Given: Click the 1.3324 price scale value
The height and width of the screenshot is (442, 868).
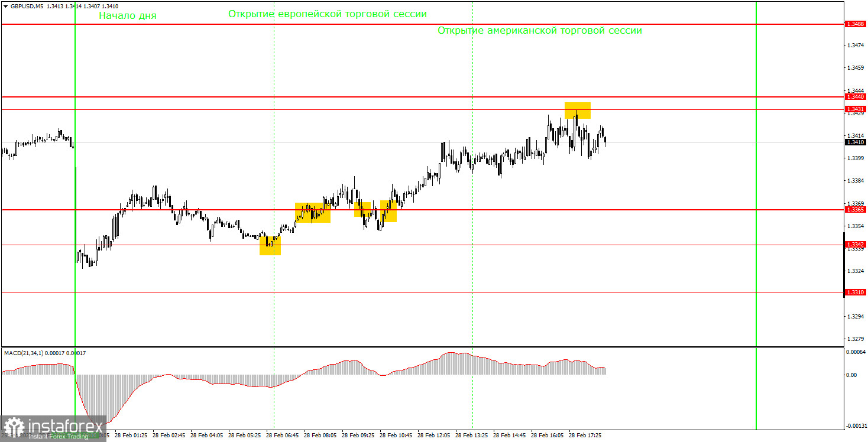Looking at the screenshot, I should pos(855,271).
